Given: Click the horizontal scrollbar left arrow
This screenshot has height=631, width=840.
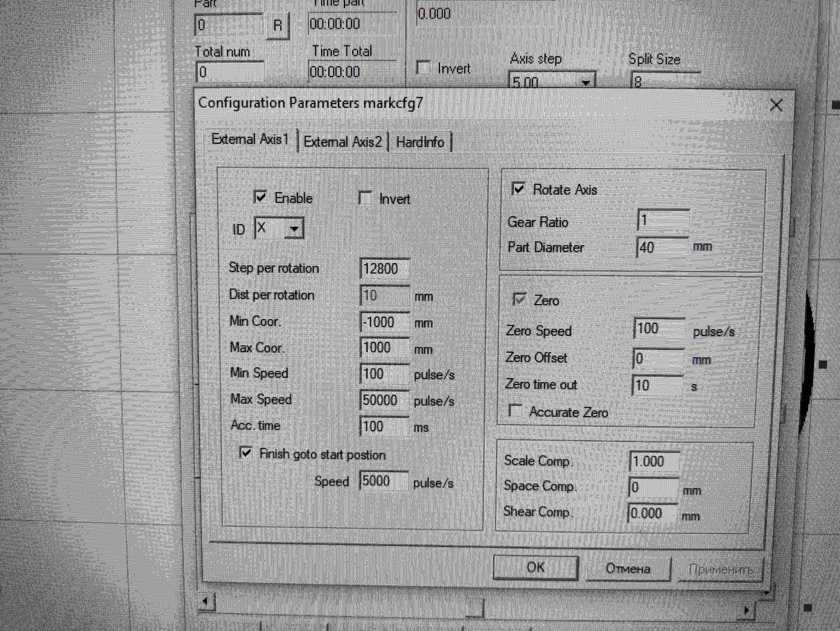Looking at the screenshot, I should pyautogui.click(x=206, y=602).
